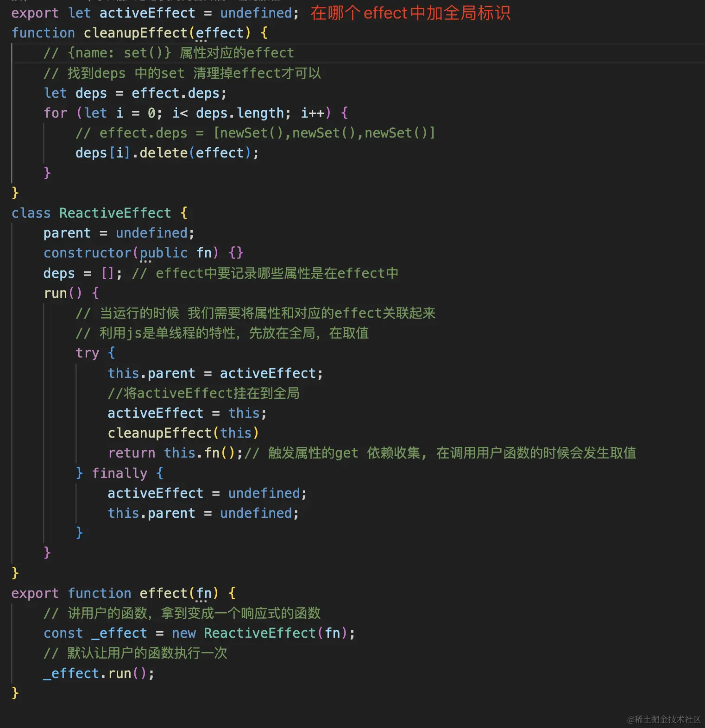This screenshot has height=728, width=705.
Task: Click the comment '// 默认让用户的函数执行一次'
Action: (135, 653)
